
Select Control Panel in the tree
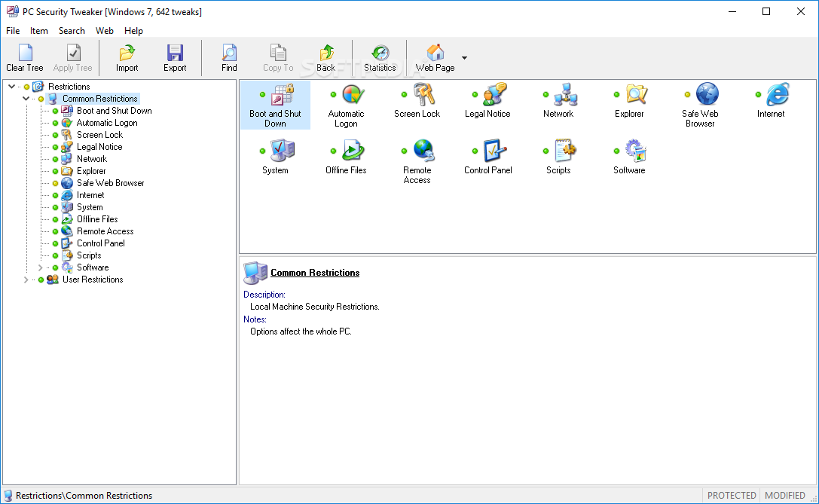pyautogui.click(x=101, y=243)
